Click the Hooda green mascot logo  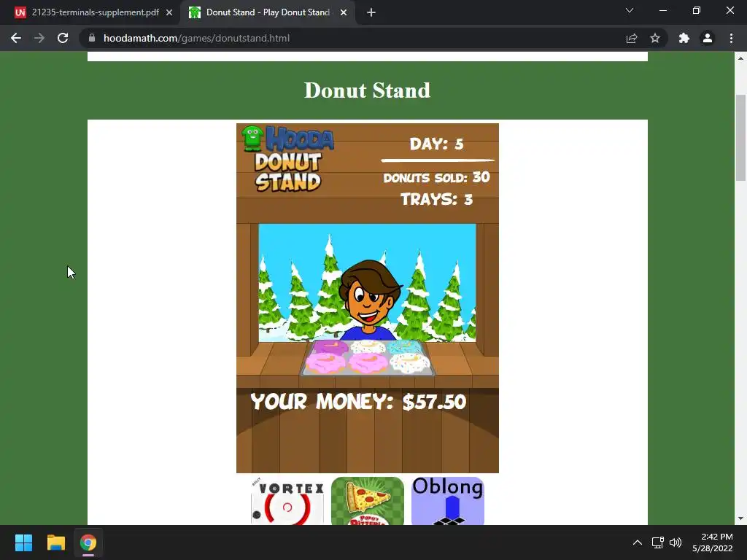pos(252,138)
